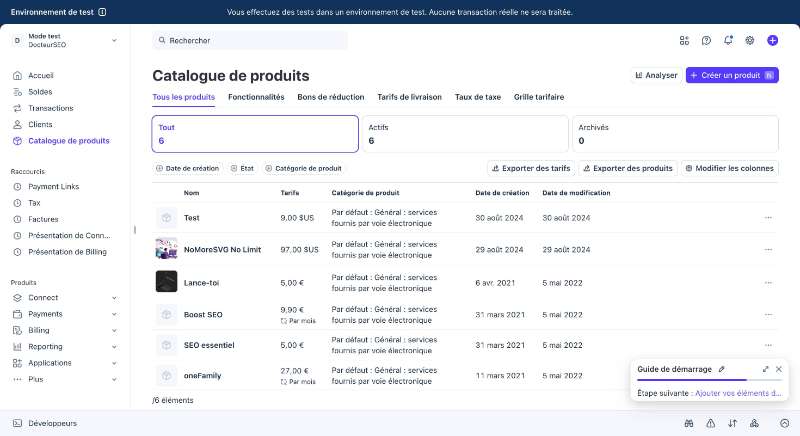Viewport: 800px width, 436px height.
Task: Open the apps grid icon in top bar
Action: [684, 40]
